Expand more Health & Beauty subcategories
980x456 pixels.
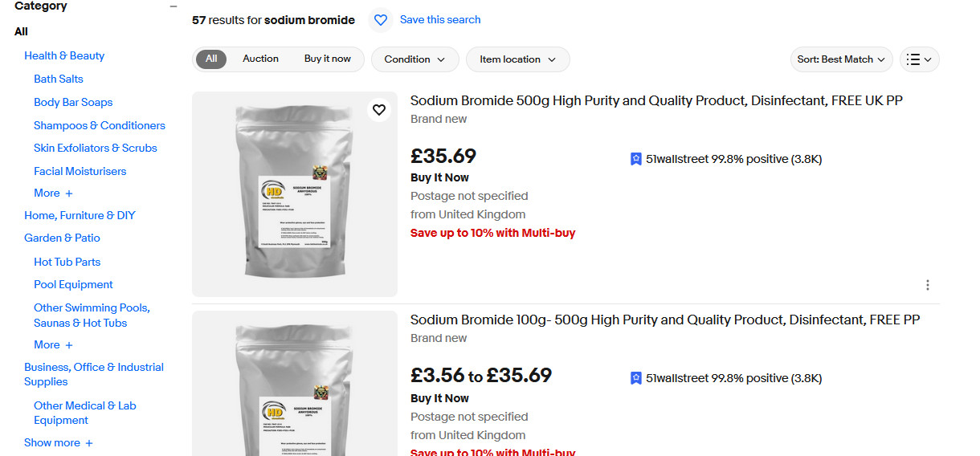(x=53, y=193)
